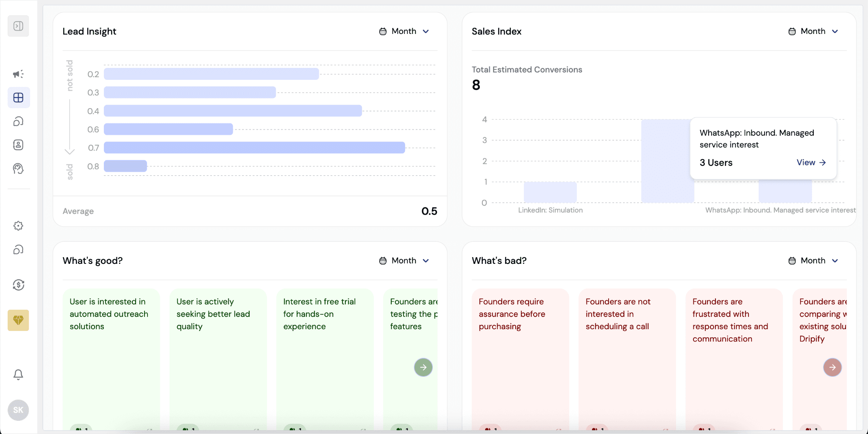The width and height of the screenshot is (868, 434).
Task: Open the notifications bell
Action: 18,375
